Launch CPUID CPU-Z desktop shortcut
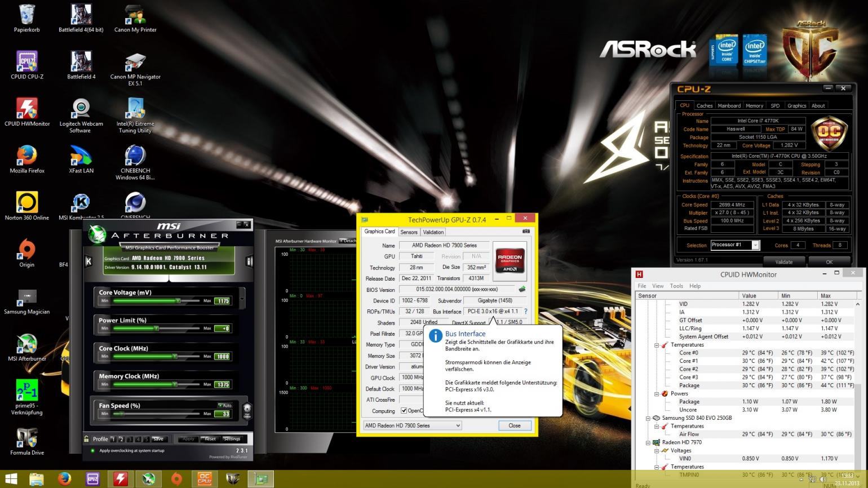Screen dimensions: 868x488 26,65
